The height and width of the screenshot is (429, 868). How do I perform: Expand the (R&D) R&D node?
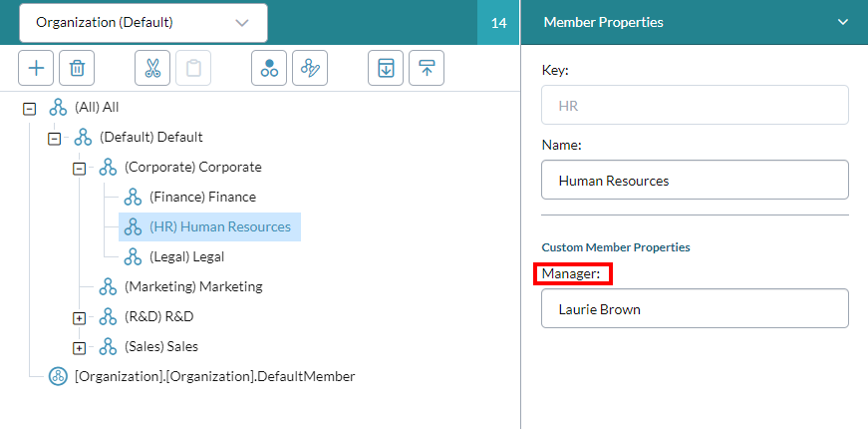[x=79, y=318]
